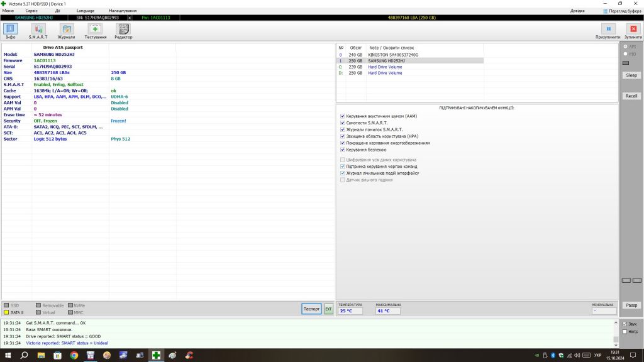The height and width of the screenshot is (362, 644).
Task: Open the Сервіс menu
Action: (x=31, y=11)
